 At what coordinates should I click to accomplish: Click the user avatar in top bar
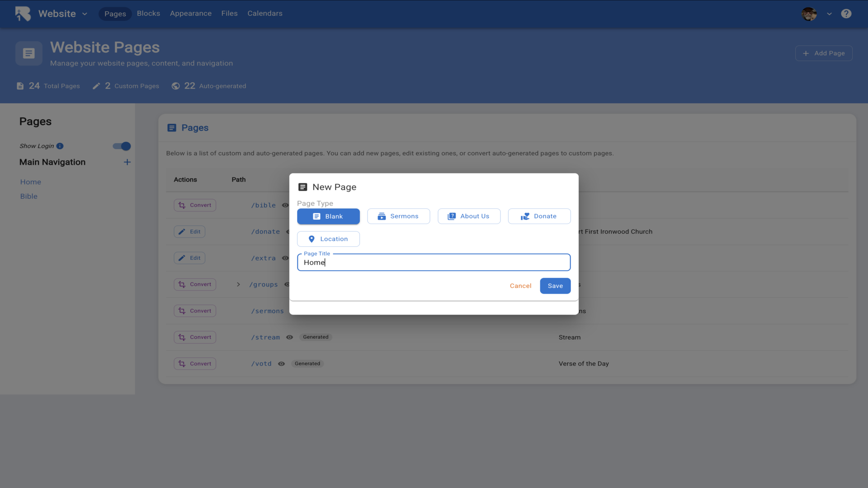pos(809,14)
